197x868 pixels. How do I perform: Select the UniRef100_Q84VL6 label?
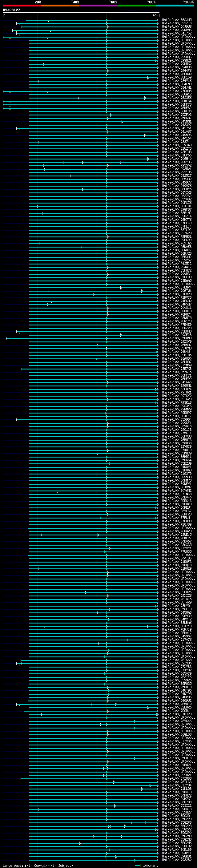click(x=177, y=81)
